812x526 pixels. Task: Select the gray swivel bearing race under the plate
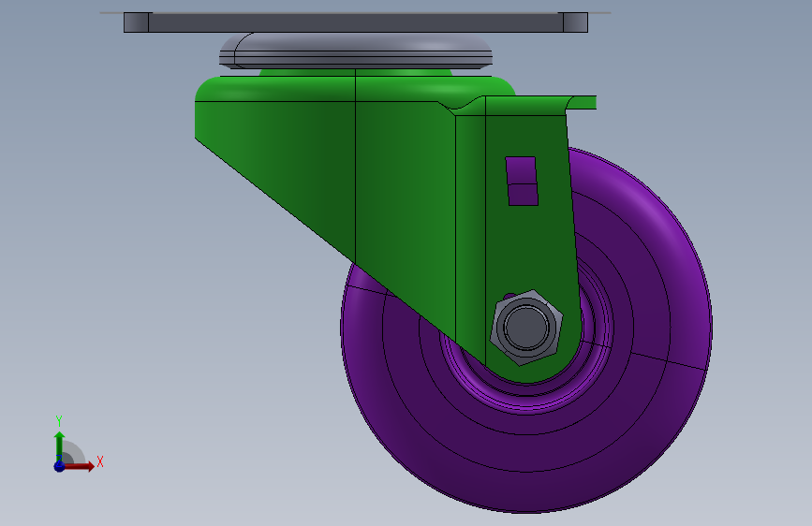click(356, 51)
